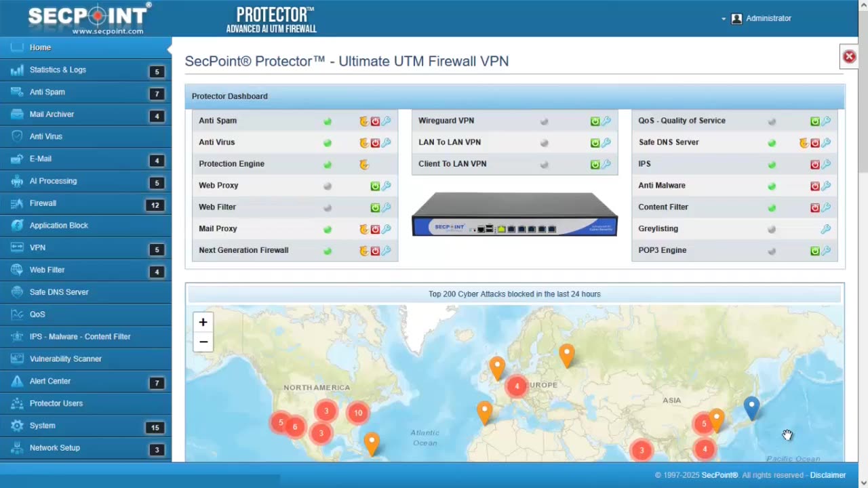Click attack cluster 10 on North America

pos(358,412)
